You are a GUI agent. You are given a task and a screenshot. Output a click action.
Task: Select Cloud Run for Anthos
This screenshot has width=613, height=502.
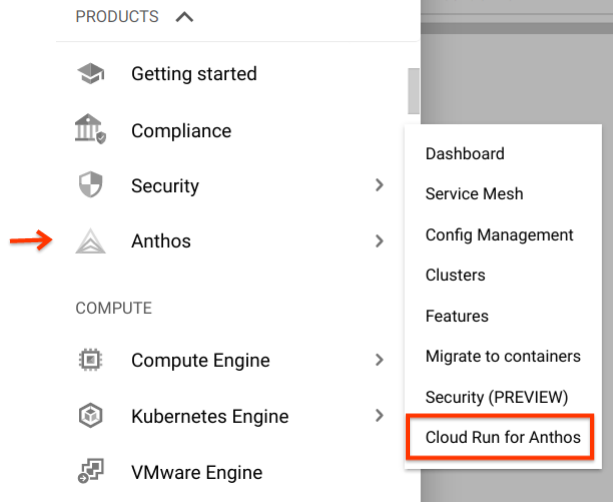(503, 437)
